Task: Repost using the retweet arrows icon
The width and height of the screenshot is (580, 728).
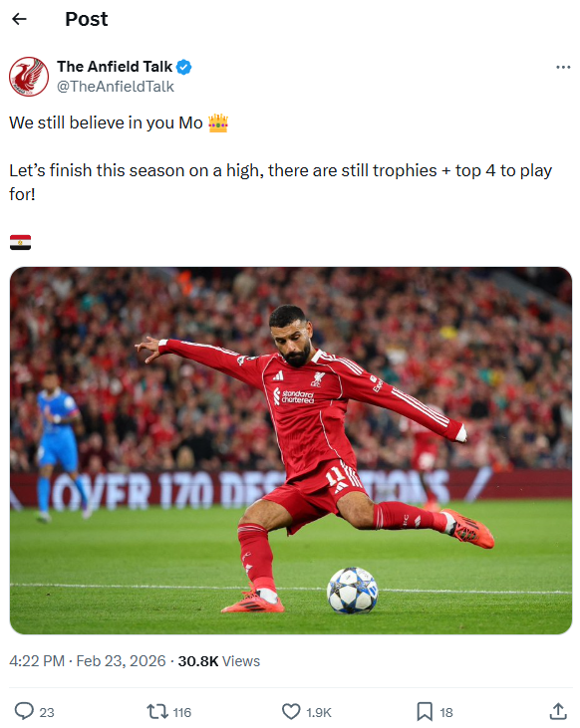Action: coord(157,712)
